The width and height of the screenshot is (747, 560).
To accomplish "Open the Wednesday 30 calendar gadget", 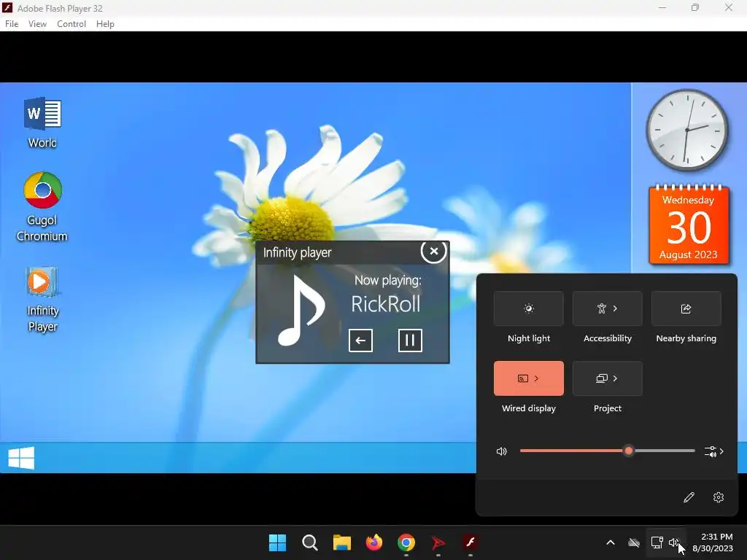I will (x=689, y=225).
